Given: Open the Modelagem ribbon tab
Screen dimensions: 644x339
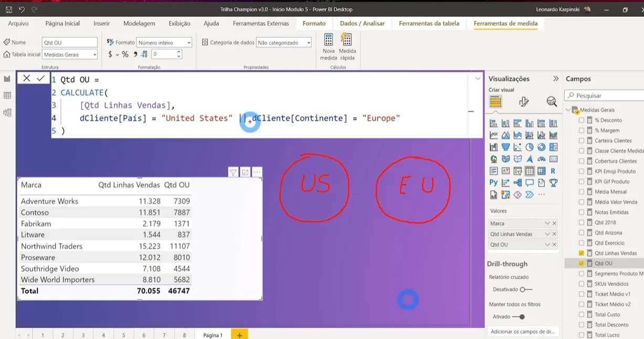Looking at the screenshot, I should point(139,24).
